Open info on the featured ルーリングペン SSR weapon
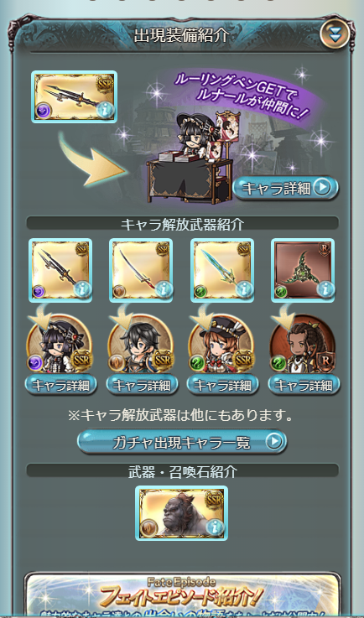Screen dimensions: 364x618 pos(74,97)
